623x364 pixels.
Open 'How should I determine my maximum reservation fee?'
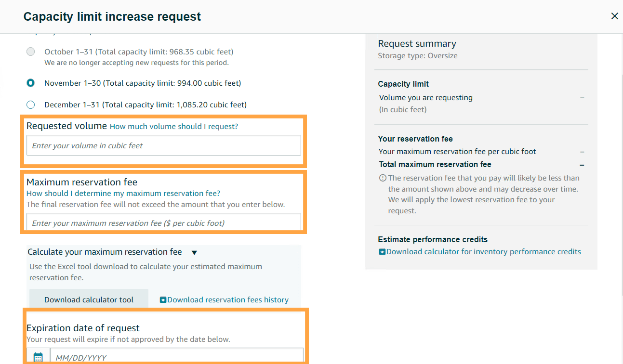(123, 193)
